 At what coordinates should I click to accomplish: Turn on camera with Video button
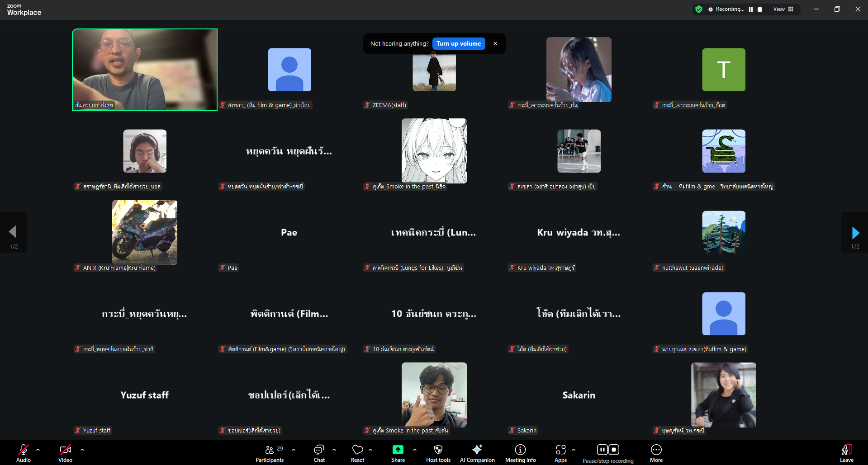pos(65,453)
